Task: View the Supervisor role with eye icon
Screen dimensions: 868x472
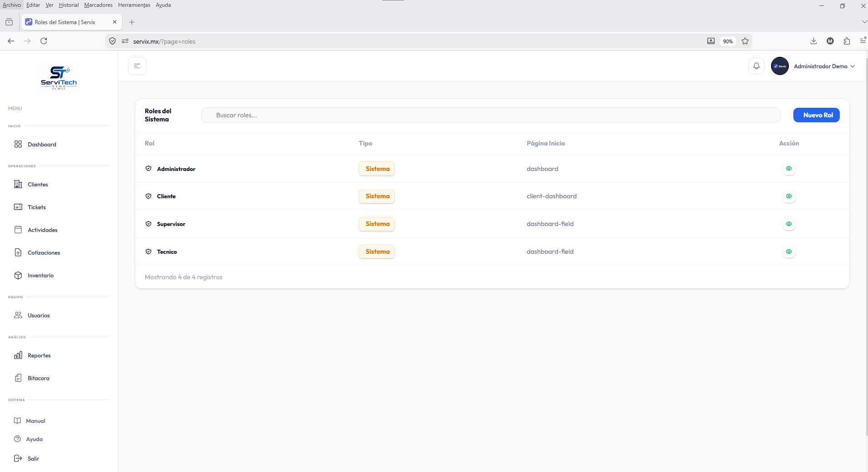Action: click(x=789, y=224)
